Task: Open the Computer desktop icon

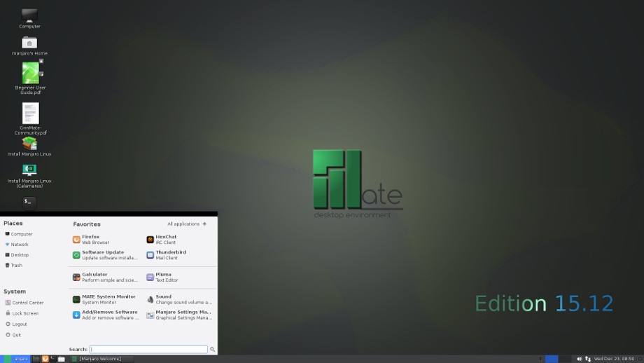Action: click(x=29, y=18)
